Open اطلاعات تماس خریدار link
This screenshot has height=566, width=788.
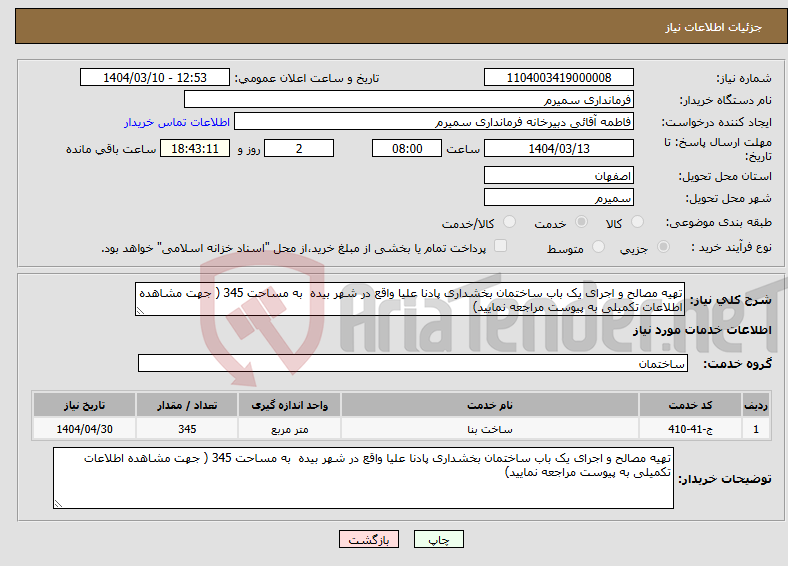tap(177, 122)
